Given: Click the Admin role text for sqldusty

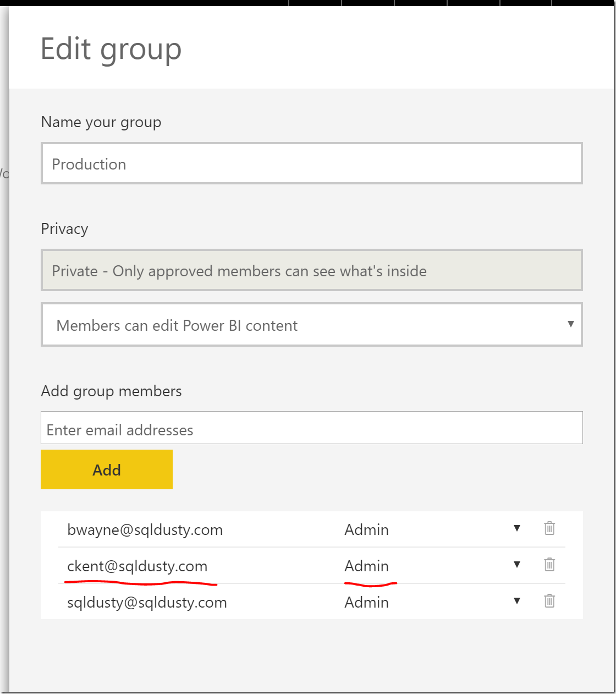Looking at the screenshot, I should point(366,602).
